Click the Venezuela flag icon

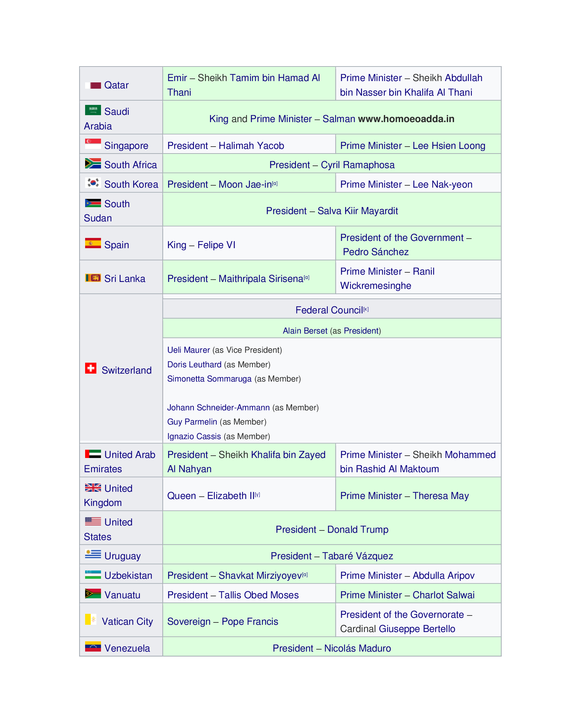(x=93, y=647)
